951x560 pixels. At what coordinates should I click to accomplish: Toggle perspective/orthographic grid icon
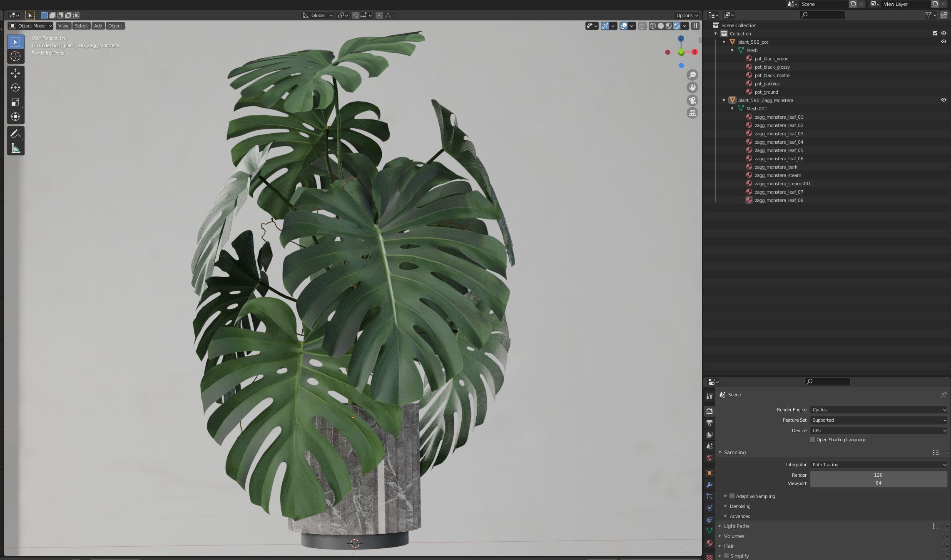coord(692,113)
